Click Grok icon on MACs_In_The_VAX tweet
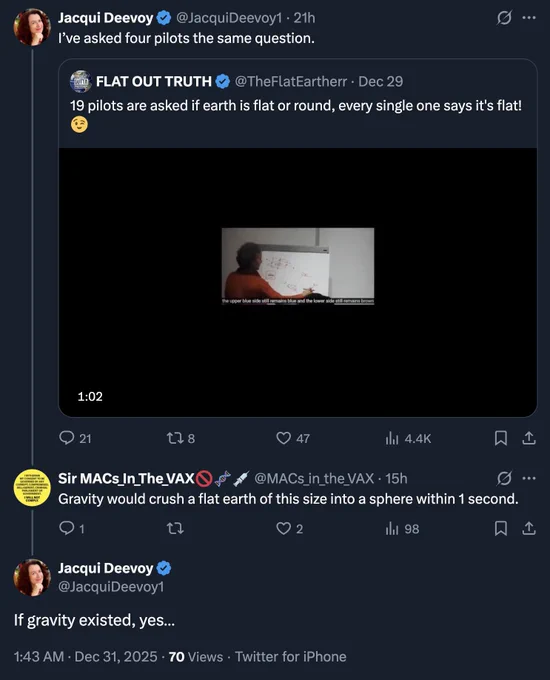 pyautogui.click(x=504, y=478)
